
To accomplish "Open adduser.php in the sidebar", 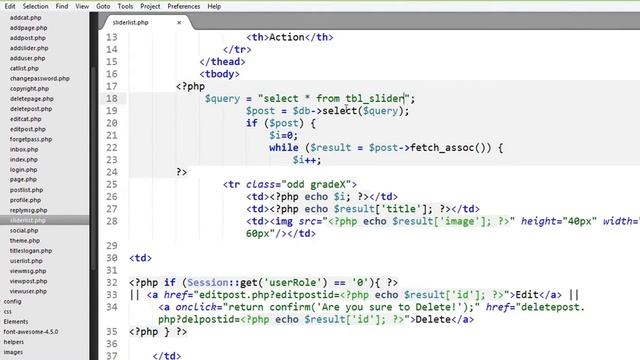I will [27, 58].
